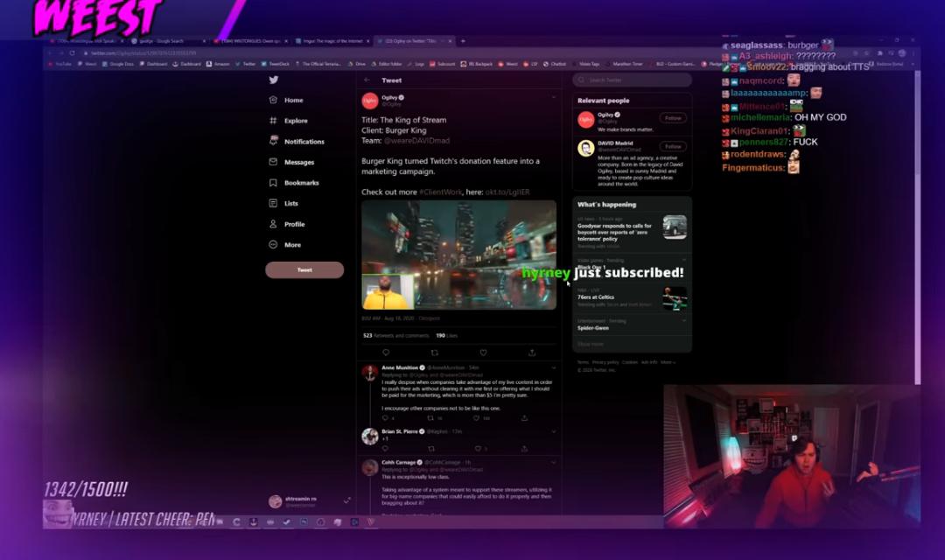The image size is (945, 560).
Task: Retweet the main Ogilvy tweet
Action: tap(435, 353)
